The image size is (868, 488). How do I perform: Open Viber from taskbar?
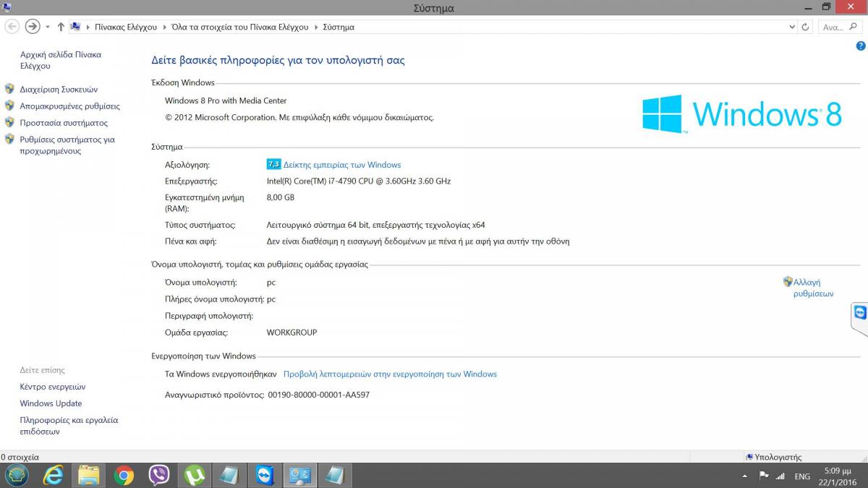point(158,475)
